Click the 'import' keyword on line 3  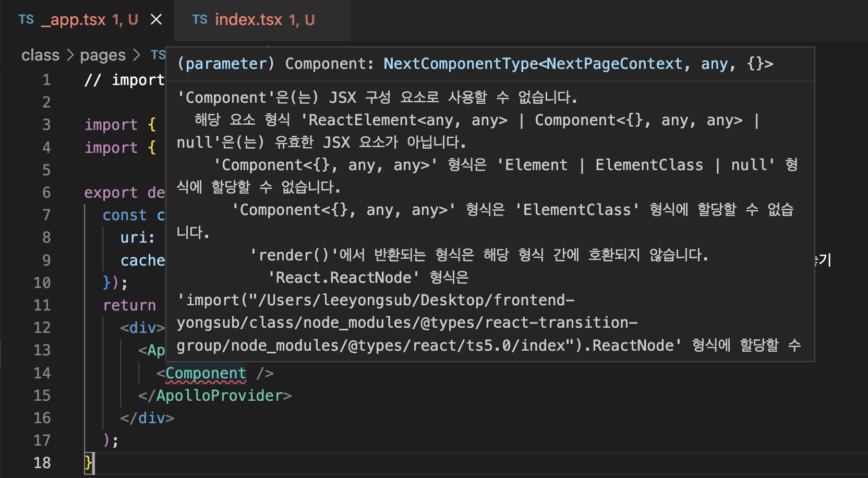pyautogui.click(x=111, y=125)
